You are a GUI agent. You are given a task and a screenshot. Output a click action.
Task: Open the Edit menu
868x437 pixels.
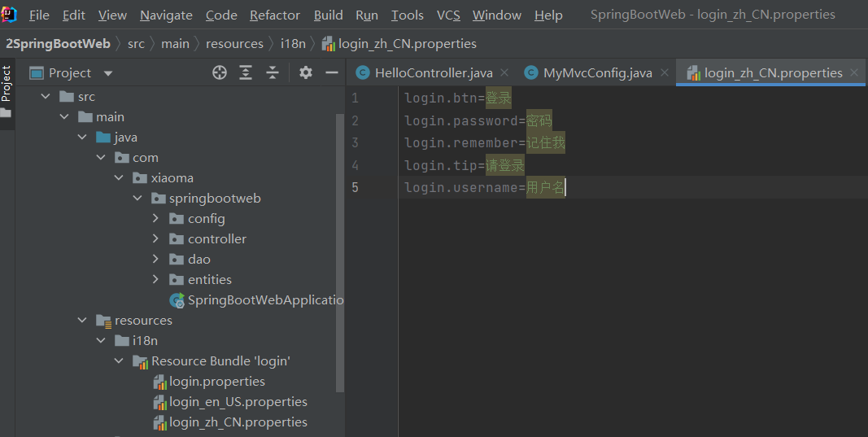pos(74,15)
